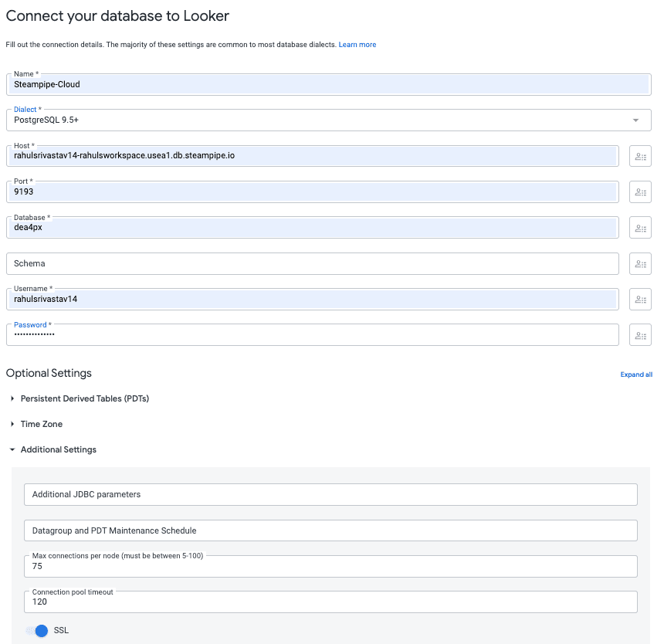The width and height of the screenshot is (664, 644).
Task: Click user attribute icon beside Schema field
Action: tap(640, 264)
